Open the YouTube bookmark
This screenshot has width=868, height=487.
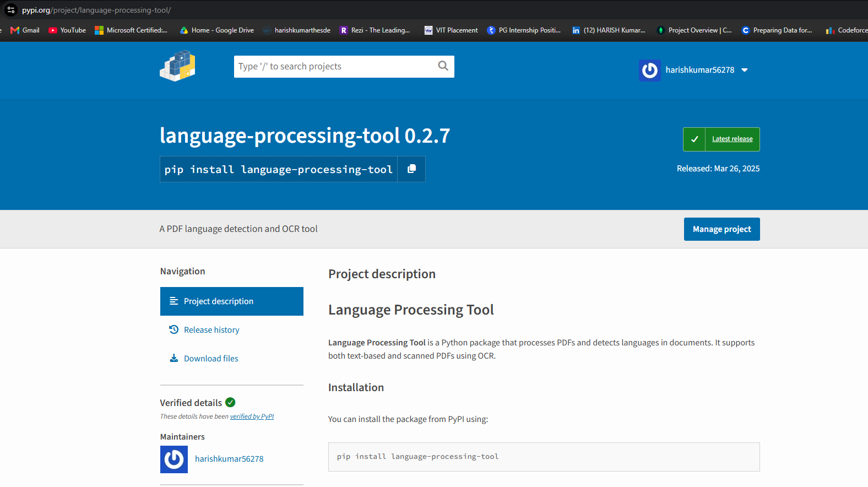tap(67, 30)
